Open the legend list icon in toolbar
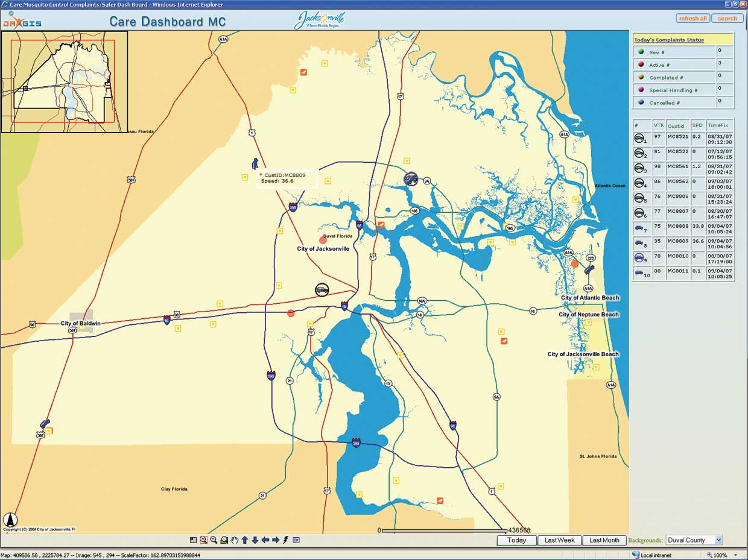Screen dimensions: 748x560 [296, 540]
